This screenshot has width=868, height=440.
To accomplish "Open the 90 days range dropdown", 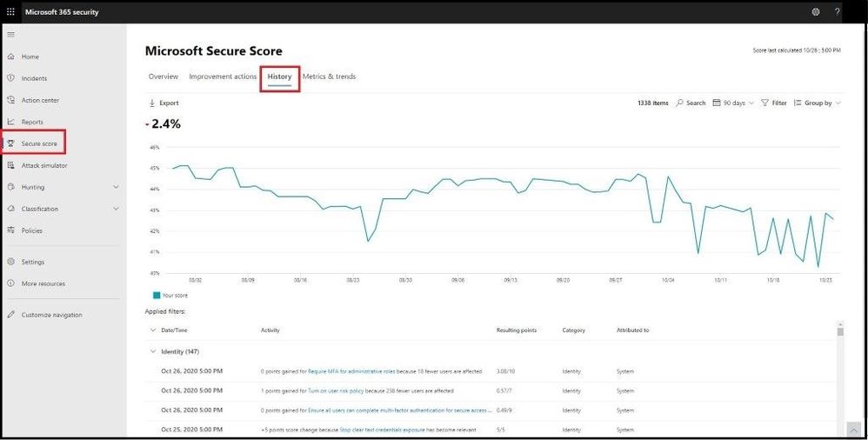I will (751, 103).
